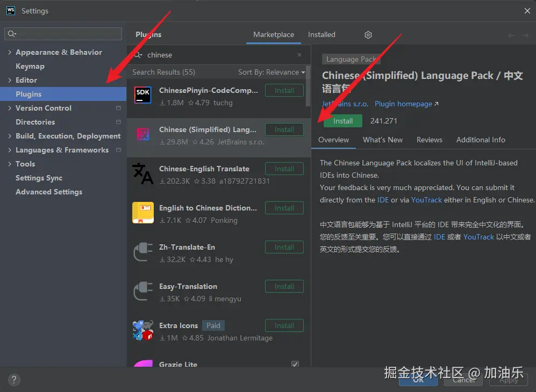Install Chinese (Simplified) Language Pack from list
The height and width of the screenshot is (392, 536).
[x=284, y=130]
